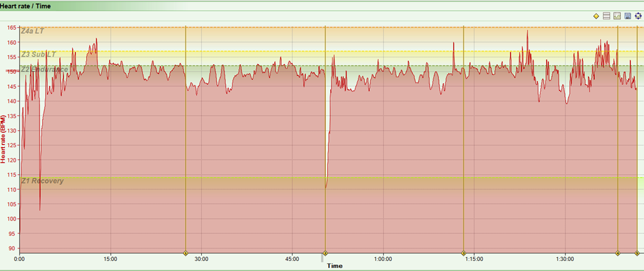The width and height of the screenshot is (644, 271).
Task: Click the Z3 Sub LT zone label
Action: point(38,55)
